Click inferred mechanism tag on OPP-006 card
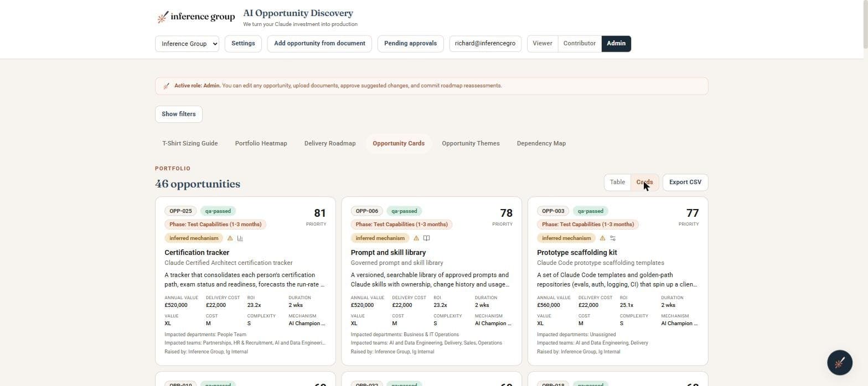 [380, 238]
